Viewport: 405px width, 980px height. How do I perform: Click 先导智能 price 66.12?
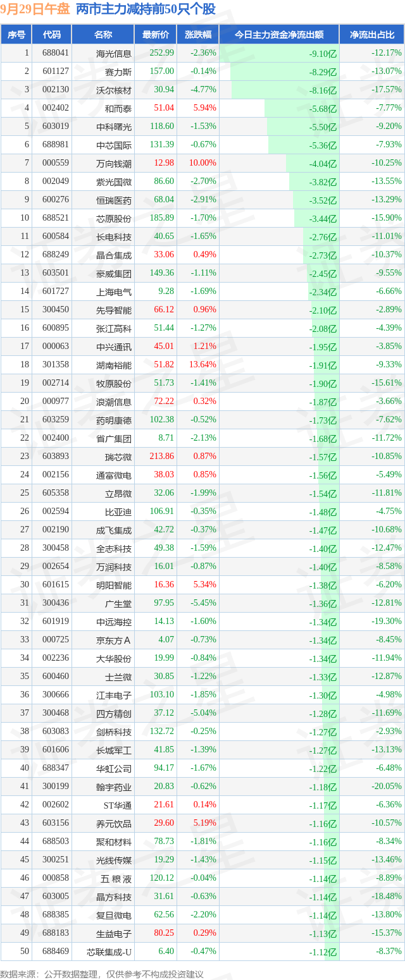pyautogui.click(x=164, y=310)
